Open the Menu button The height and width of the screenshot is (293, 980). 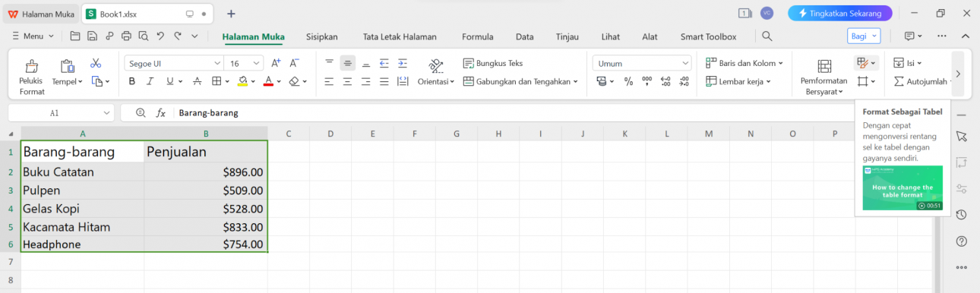point(33,36)
